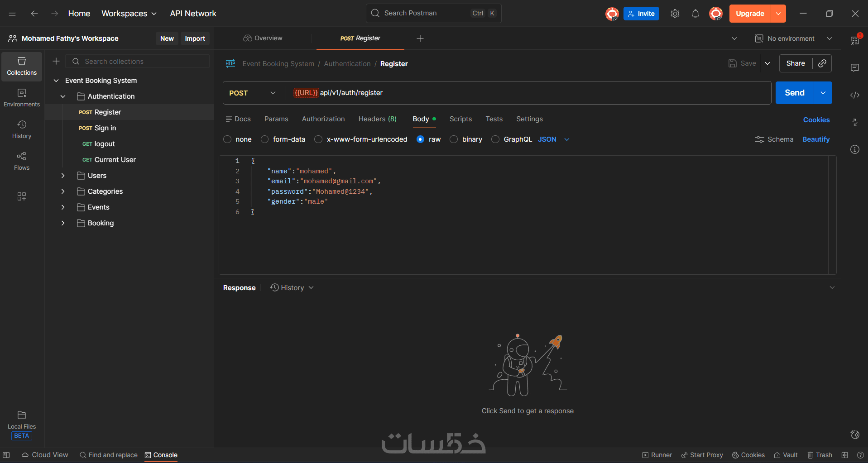The height and width of the screenshot is (463, 868).
Task: Expand the Users folder
Action: pos(63,176)
